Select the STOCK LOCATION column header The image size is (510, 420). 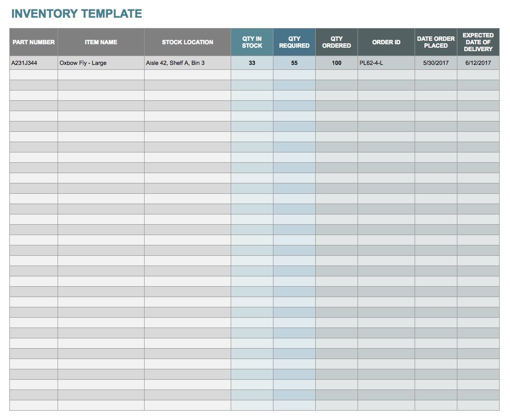(187, 42)
